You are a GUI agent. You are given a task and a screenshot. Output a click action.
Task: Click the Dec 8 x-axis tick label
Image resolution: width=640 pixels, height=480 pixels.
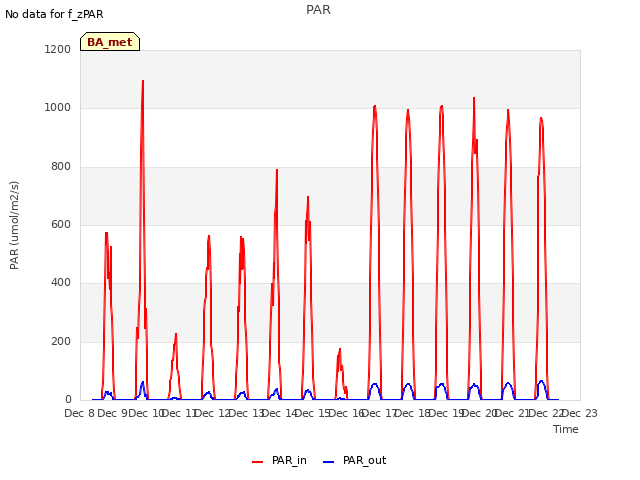[x=80, y=413]
